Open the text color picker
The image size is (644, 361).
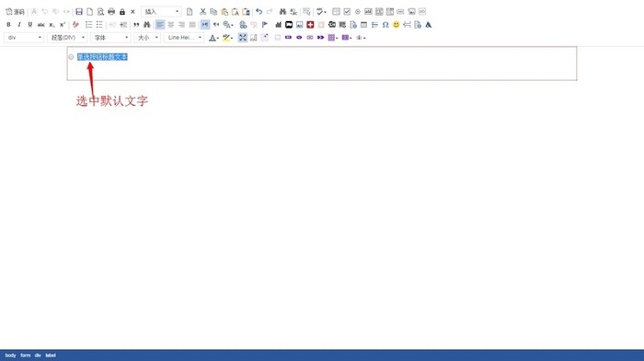click(x=213, y=38)
